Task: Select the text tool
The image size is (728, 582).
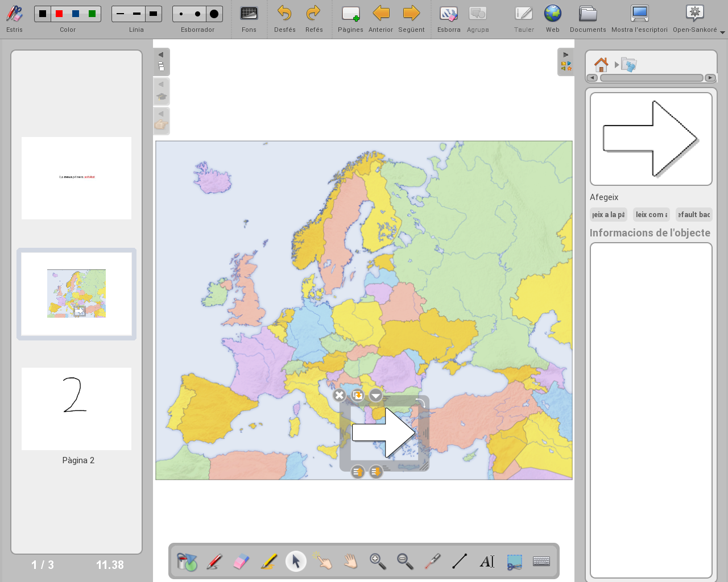Action: 487,562
